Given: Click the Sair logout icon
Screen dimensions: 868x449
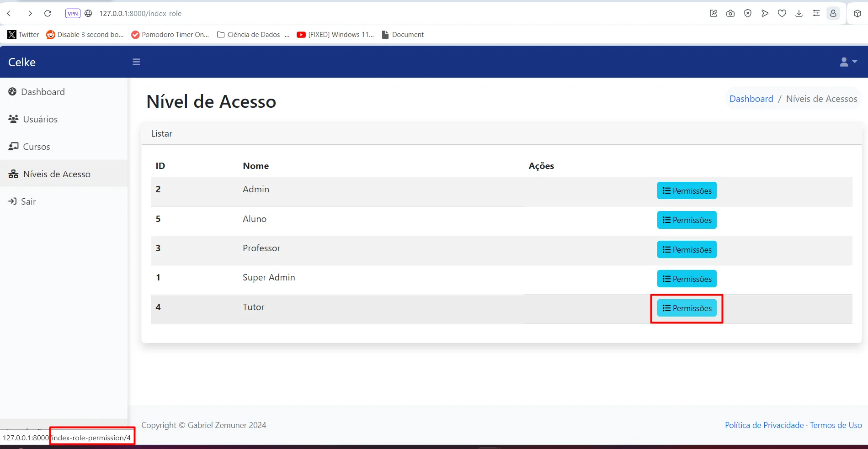Looking at the screenshot, I should coord(12,201).
